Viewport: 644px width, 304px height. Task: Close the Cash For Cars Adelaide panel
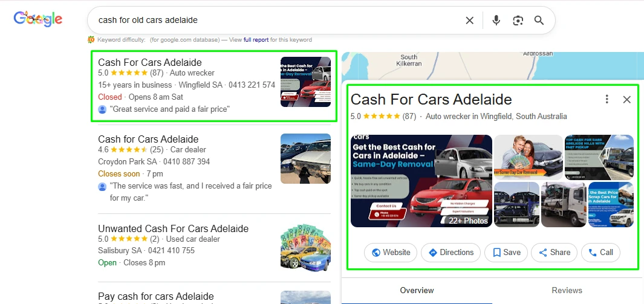[626, 100]
